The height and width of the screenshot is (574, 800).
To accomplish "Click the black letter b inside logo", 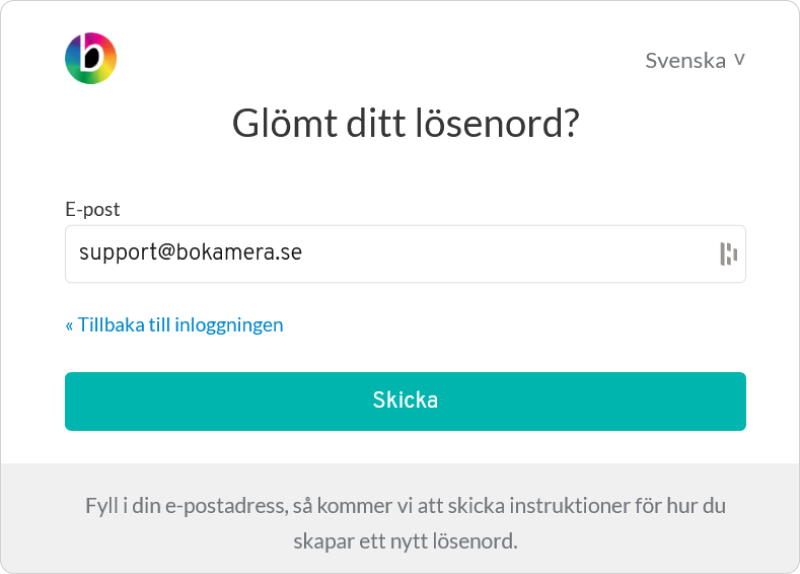I will 92,54.
